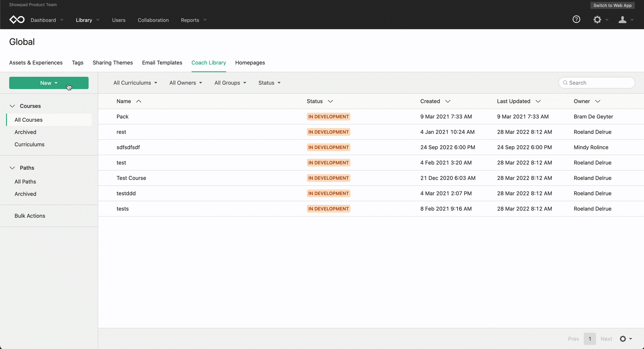Collapse the Courses section
The width and height of the screenshot is (644, 349).
pos(12,106)
